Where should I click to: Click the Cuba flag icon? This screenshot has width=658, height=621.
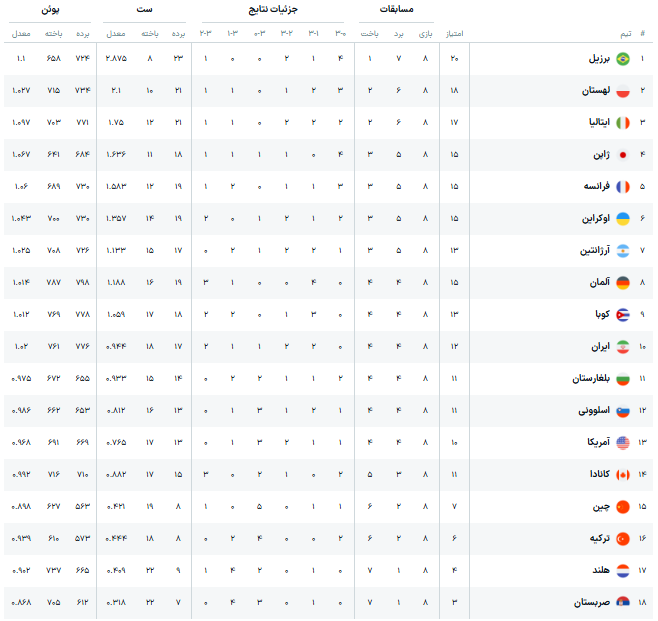622,315
